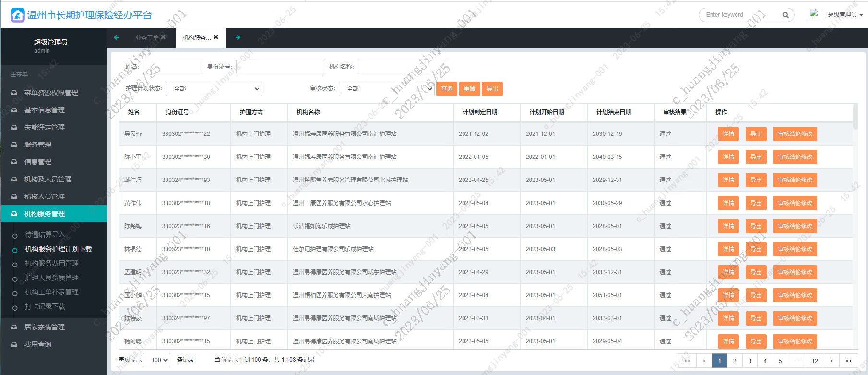Click icon beside 机构及人员管理
The height and width of the screenshot is (375, 868).
click(14, 179)
